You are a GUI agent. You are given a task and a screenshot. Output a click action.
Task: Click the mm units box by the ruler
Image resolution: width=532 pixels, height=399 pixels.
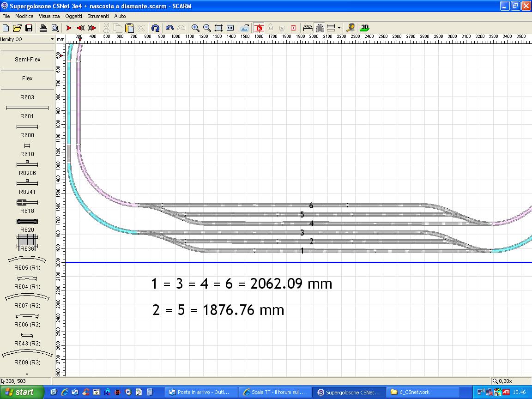[60, 39]
